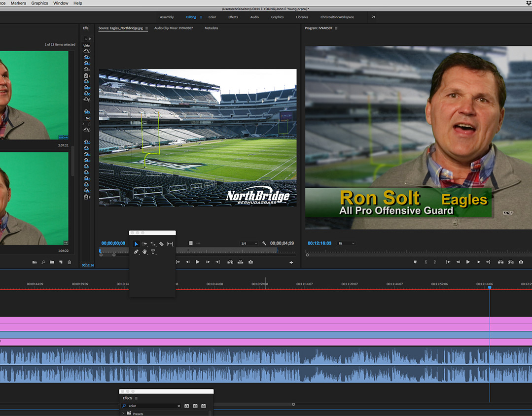This screenshot has width=532, height=416.
Task: Step forward one frame in Program monitor
Action: [478, 262]
